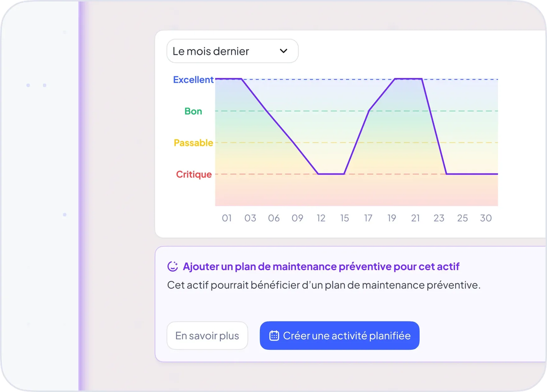Click the chevron arrow in period selector

click(x=283, y=51)
